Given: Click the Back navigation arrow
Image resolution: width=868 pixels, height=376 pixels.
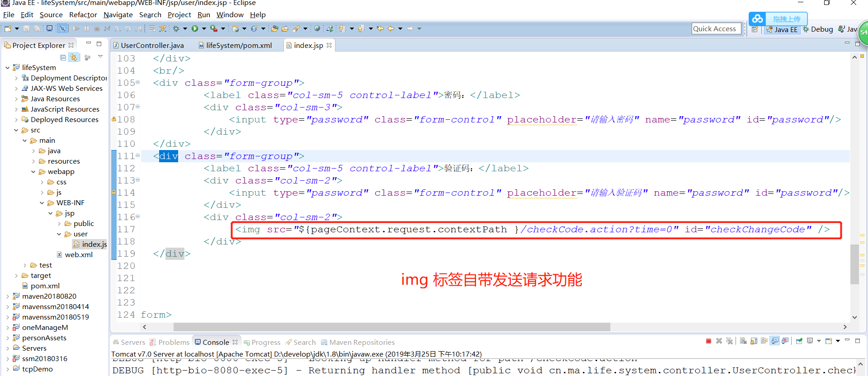Looking at the screenshot, I should pos(391,28).
